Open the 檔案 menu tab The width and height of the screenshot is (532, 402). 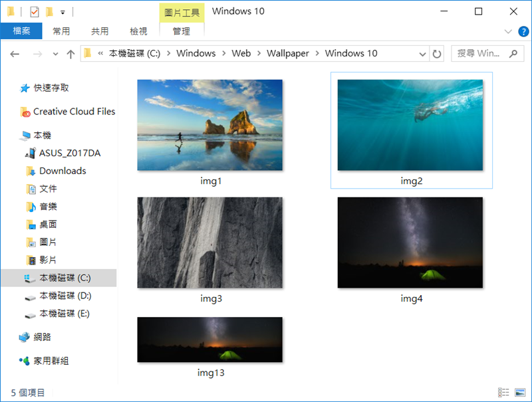click(21, 31)
